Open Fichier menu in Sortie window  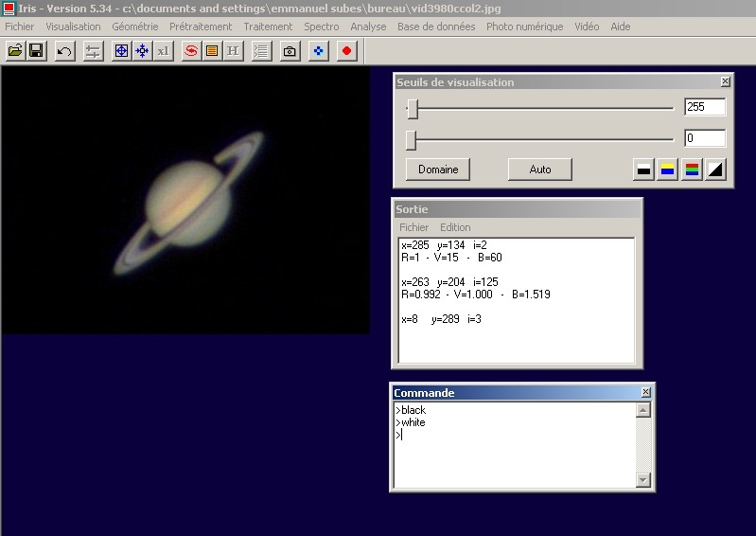(x=414, y=227)
